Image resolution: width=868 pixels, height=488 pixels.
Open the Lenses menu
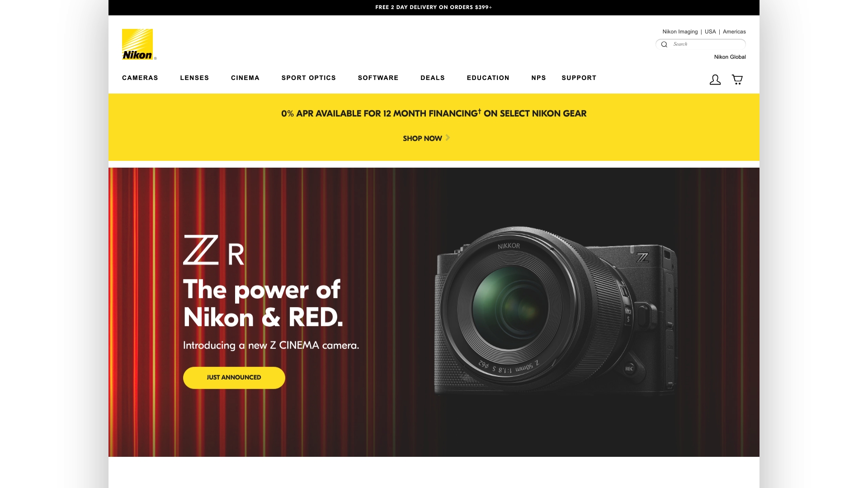click(194, 78)
